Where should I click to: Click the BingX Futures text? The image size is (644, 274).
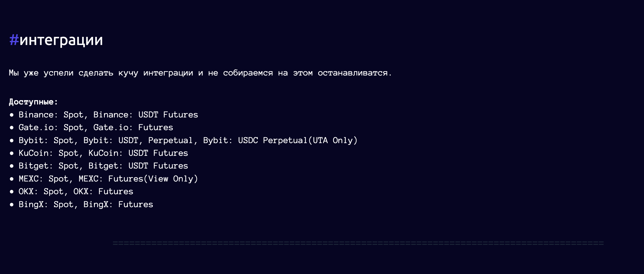coord(118,205)
